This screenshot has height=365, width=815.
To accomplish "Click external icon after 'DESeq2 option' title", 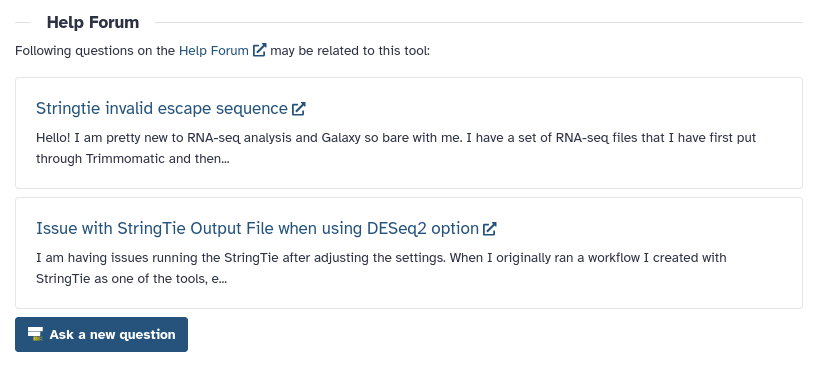I will click(490, 229).
